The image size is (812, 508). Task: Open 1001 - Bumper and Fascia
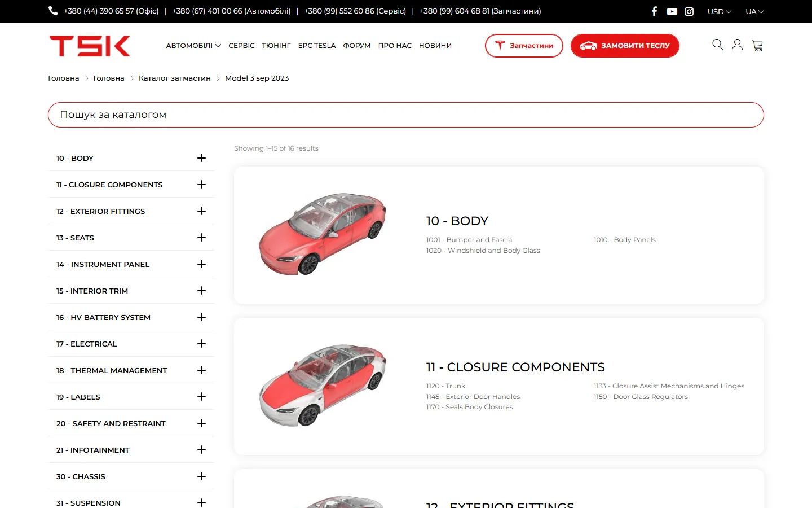(469, 240)
